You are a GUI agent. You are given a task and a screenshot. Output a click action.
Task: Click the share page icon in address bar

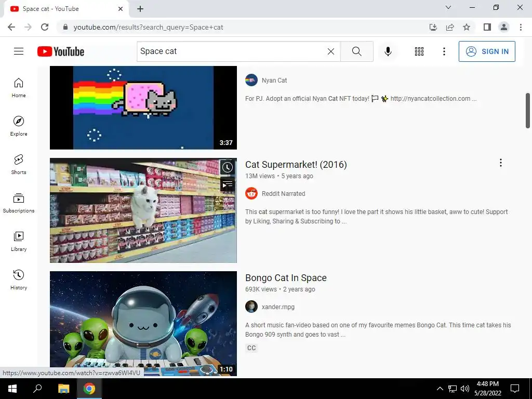pyautogui.click(x=450, y=27)
